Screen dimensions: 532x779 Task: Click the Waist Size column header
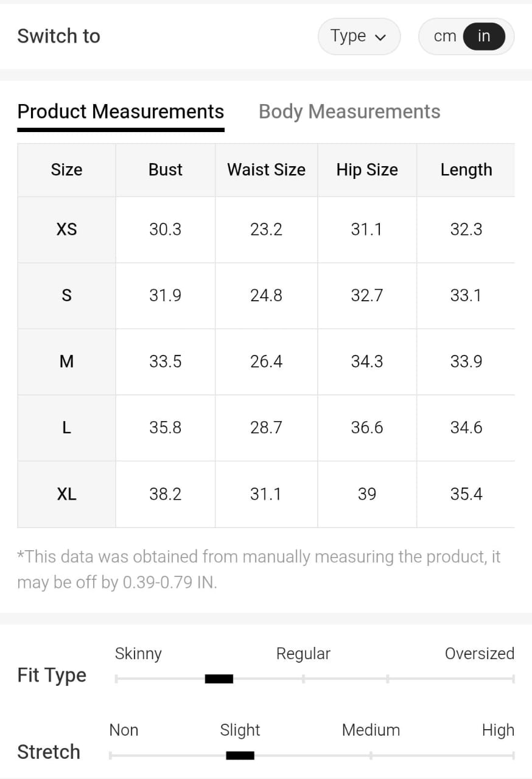pyautogui.click(x=266, y=170)
